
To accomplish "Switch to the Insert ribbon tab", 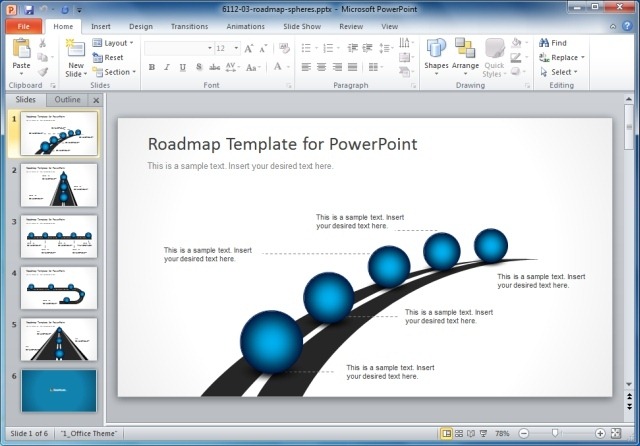I will pyautogui.click(x=100, y=27).
